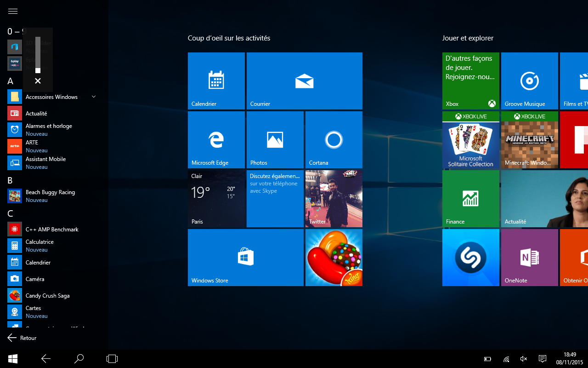588x368 pixels.
Task: Open the Paris weather tile
Action: [216, 199]
